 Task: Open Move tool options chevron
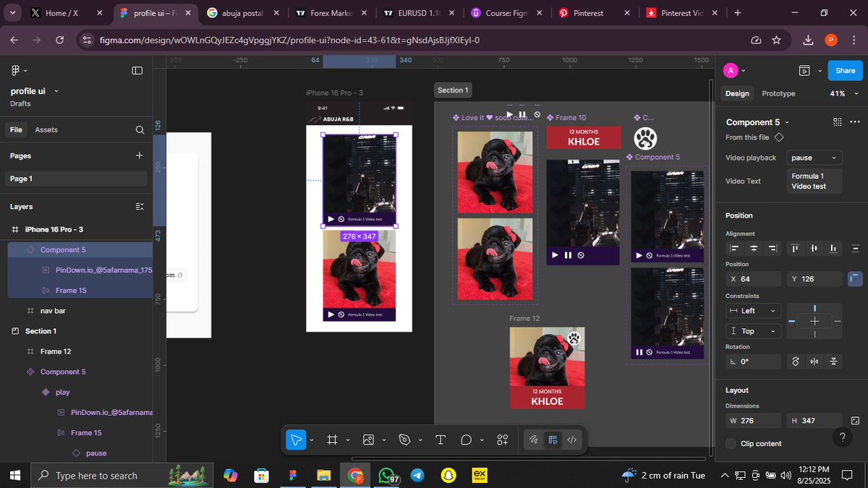coord(312,440)
